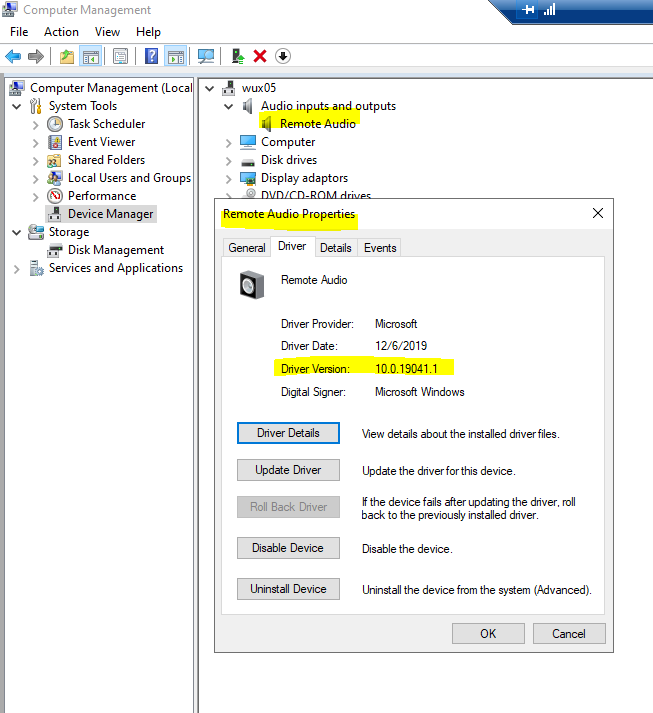This screenshot has height=713, width=653.
Task: Open the View menu
Action: (x=107, y=32)
